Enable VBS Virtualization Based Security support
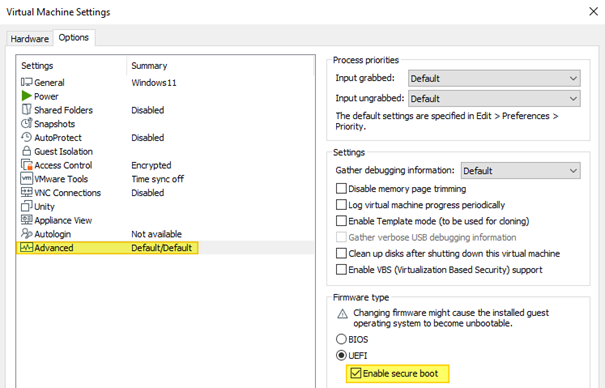605x388 pixels. (341, 269)
